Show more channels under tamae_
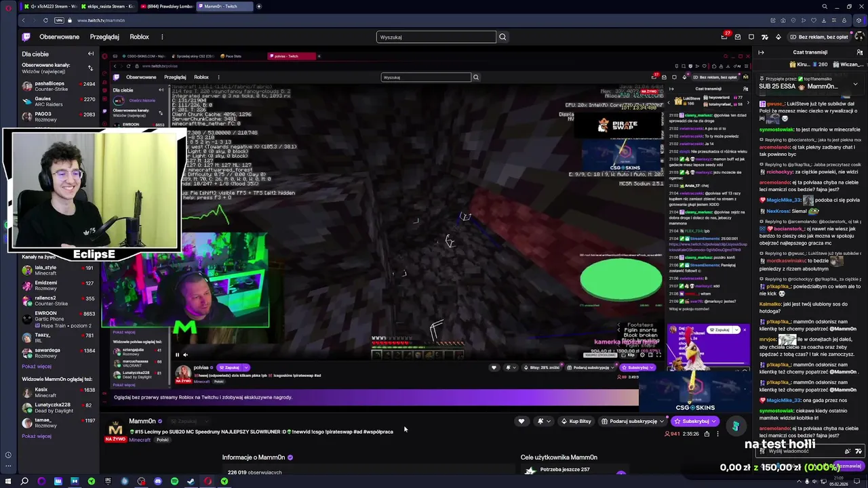 tap(37, 436)
